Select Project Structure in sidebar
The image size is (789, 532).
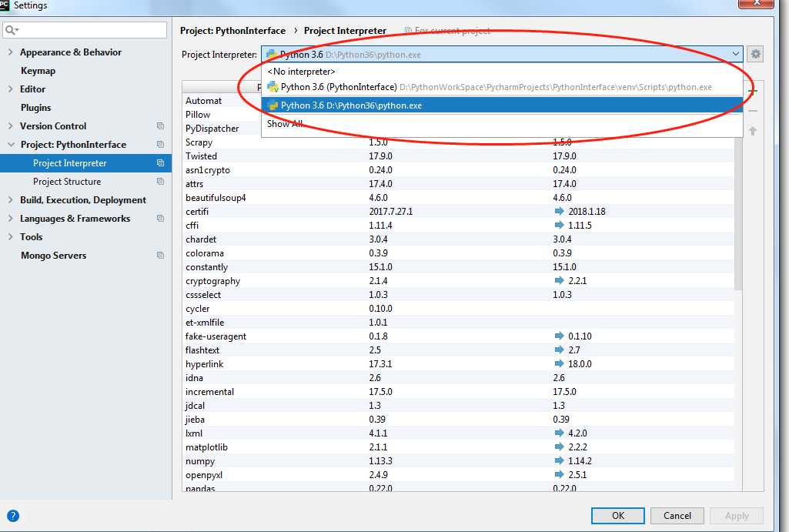click(x=67, y=181)
